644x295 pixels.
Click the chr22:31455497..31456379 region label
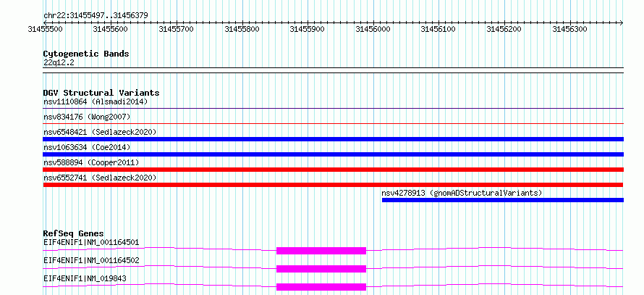click(96, 16)
